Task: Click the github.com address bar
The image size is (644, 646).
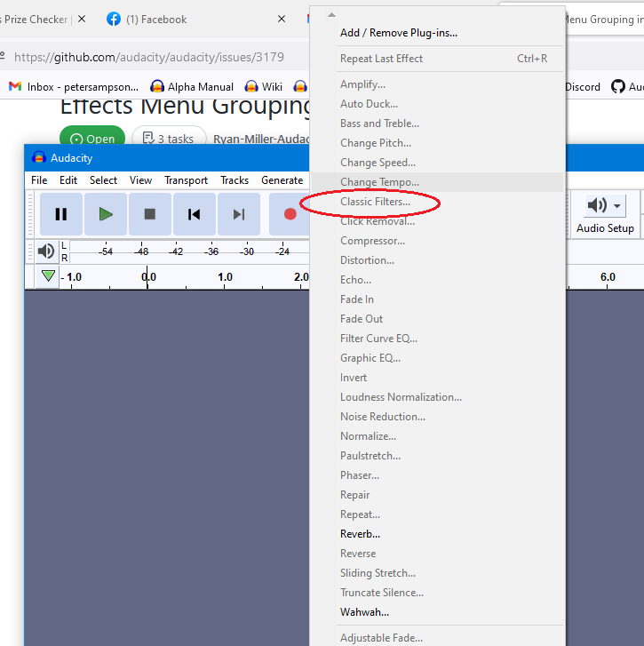Action: click(149, 57)
